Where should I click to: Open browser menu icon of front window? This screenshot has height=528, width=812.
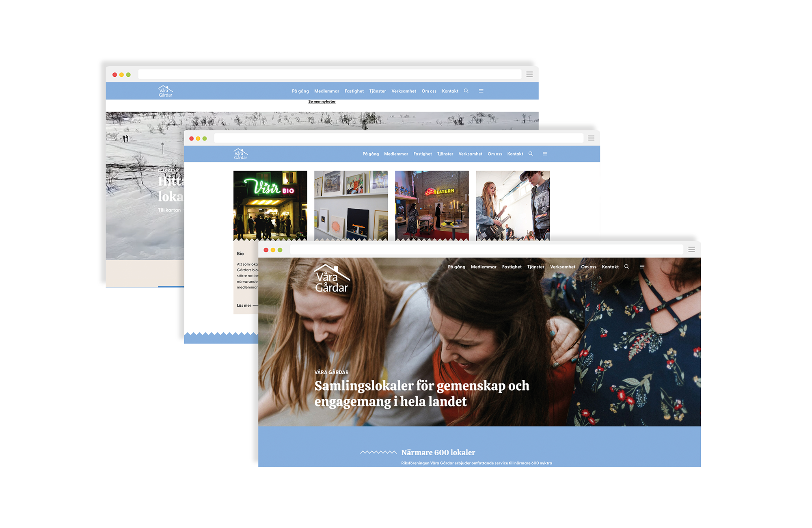point(691,249)
